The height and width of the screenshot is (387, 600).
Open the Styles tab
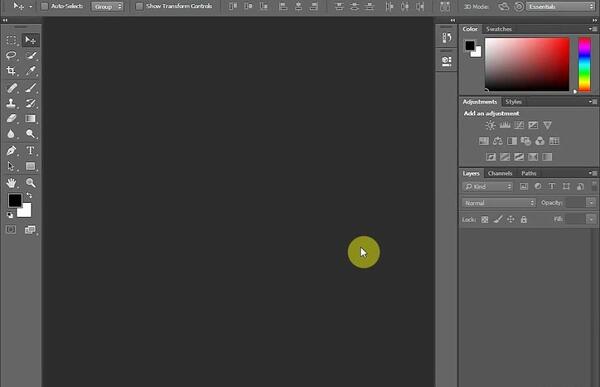(x=513, y=102)
